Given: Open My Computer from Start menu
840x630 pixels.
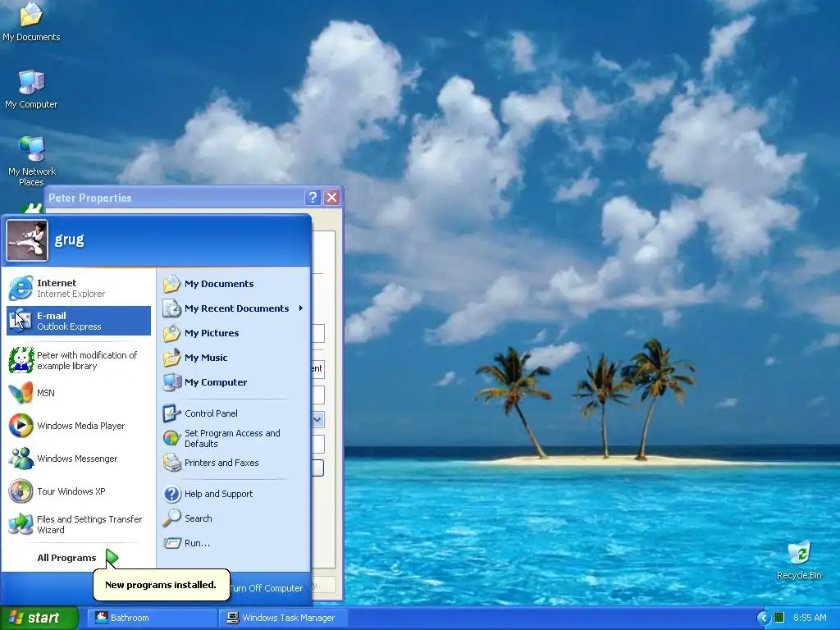Looking at the screenshot, I should 234,382.
